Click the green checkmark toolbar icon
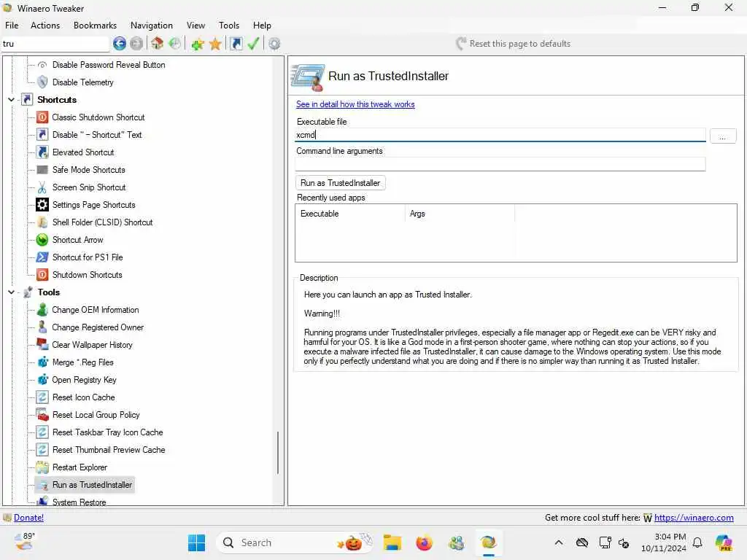 (x=253, y=44)
